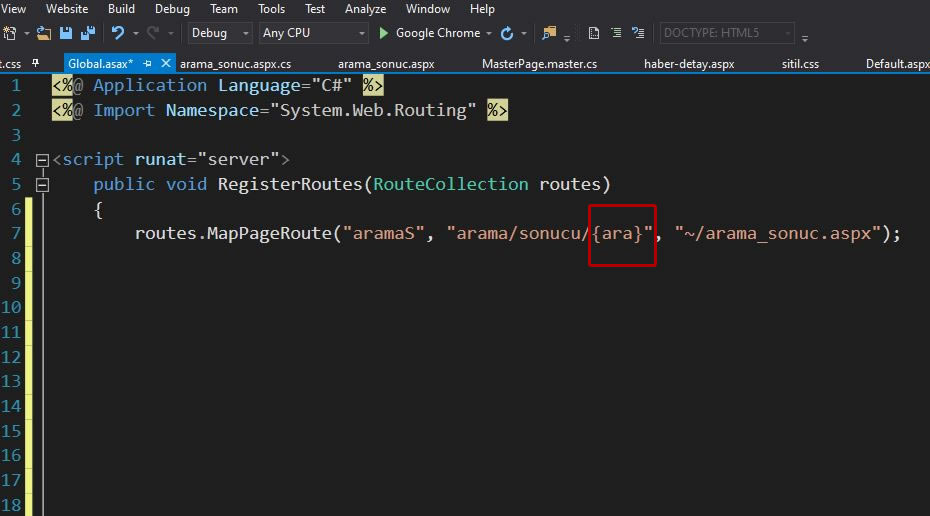Click the {ara} route parameter in code
Viewport: 930px width, 516px height.
pyautogui.click(x=622, y=234)
